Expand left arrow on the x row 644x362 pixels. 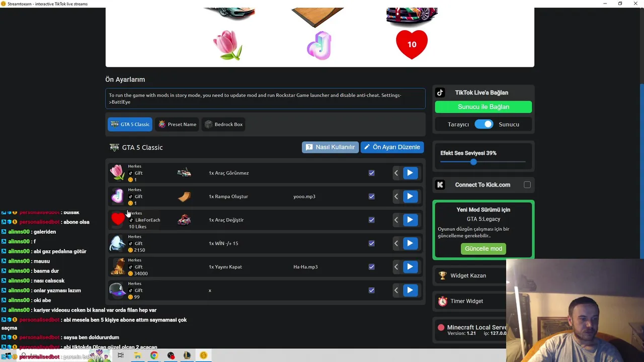(x=396, y=290)
